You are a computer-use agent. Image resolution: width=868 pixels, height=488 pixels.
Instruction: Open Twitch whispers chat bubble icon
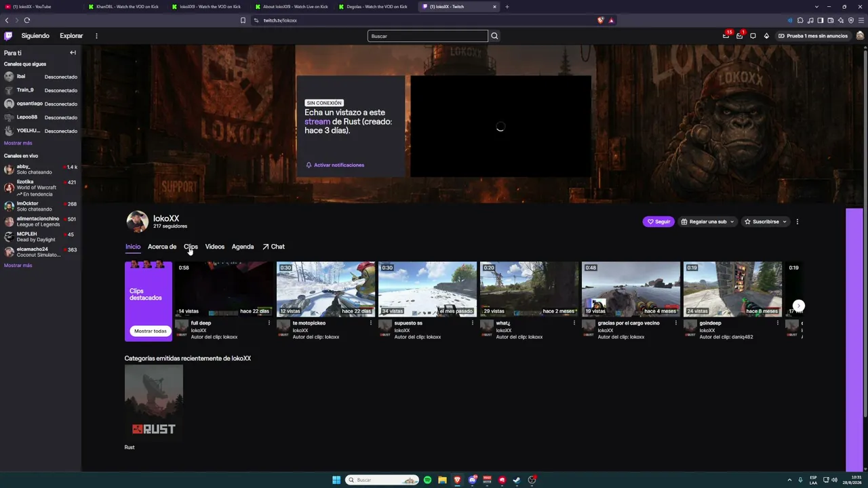pyautogui.click(x=753, y=36)
